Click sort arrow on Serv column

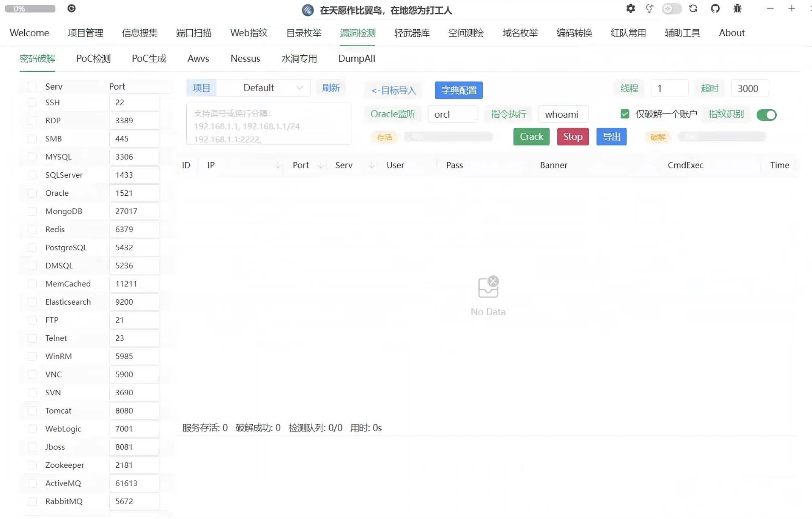[x=371, y=165]
